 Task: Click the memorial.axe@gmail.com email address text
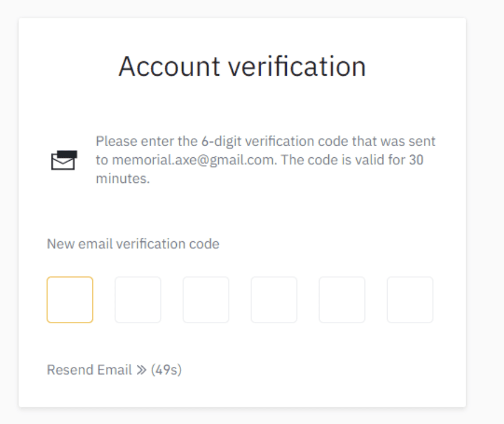(194, 160)
